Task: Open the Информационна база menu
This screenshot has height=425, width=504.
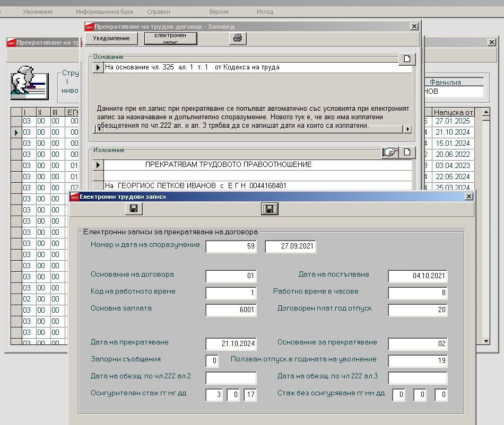Action: click(x=104, y=12)
